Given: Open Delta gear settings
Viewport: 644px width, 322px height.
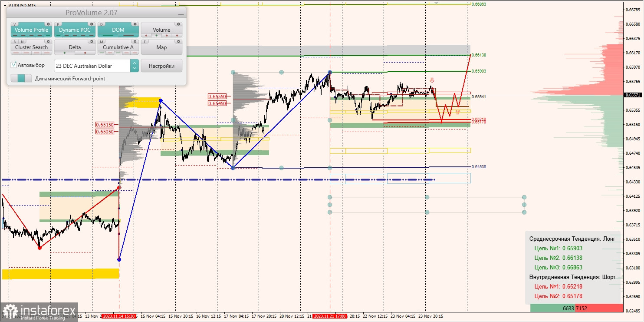Looking at the screenshot, I should [92, 42].
